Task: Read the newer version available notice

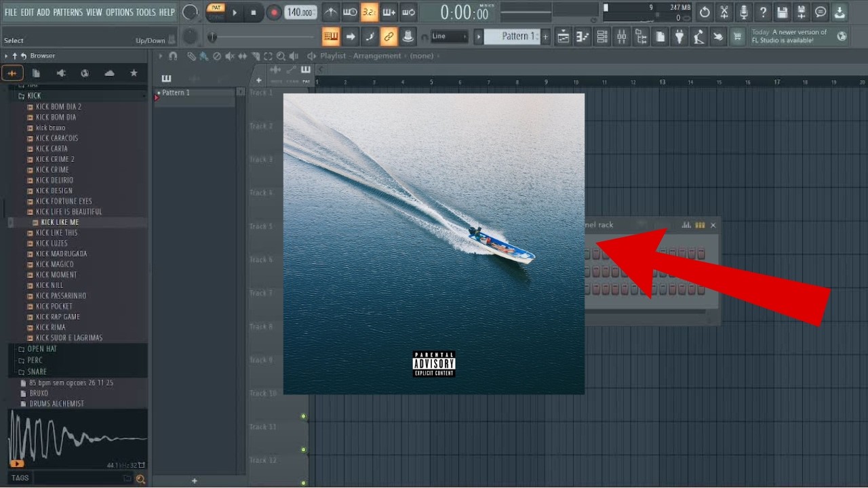Action: pos(790,37)
